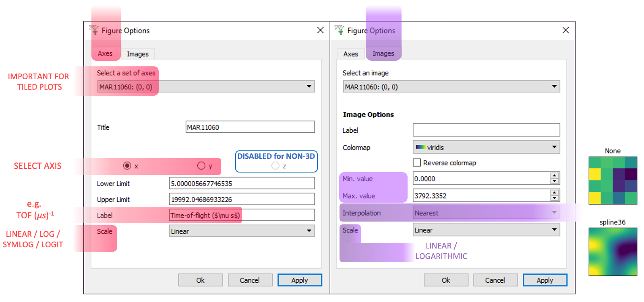Click the 'spline36' interpolation example thumbnail

point(613,252)
